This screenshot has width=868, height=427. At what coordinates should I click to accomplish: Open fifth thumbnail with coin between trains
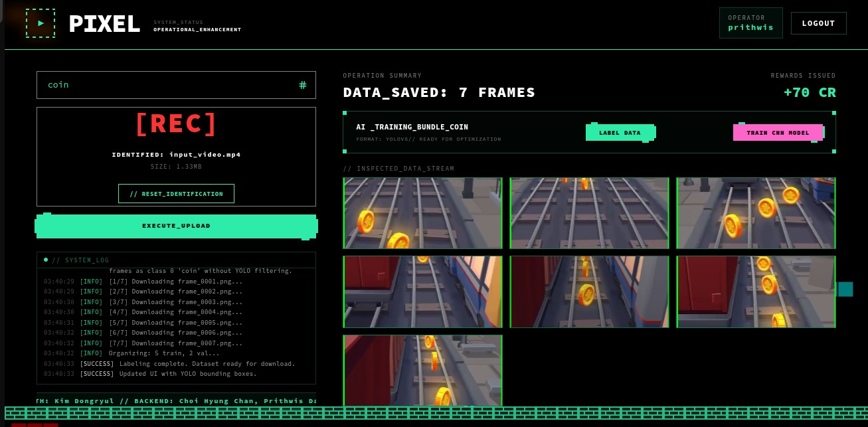pyautogui.click(x=589, y=292)
